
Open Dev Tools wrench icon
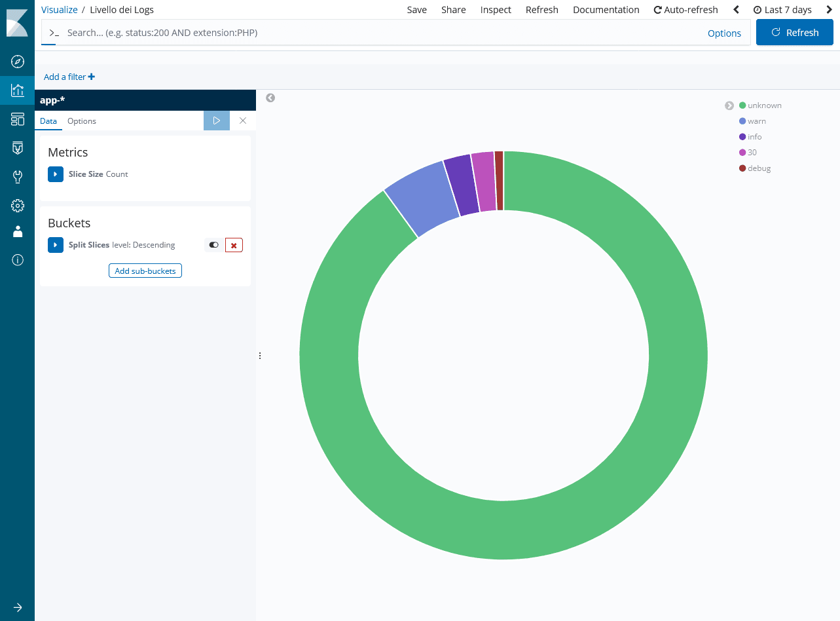pos(18,177)
